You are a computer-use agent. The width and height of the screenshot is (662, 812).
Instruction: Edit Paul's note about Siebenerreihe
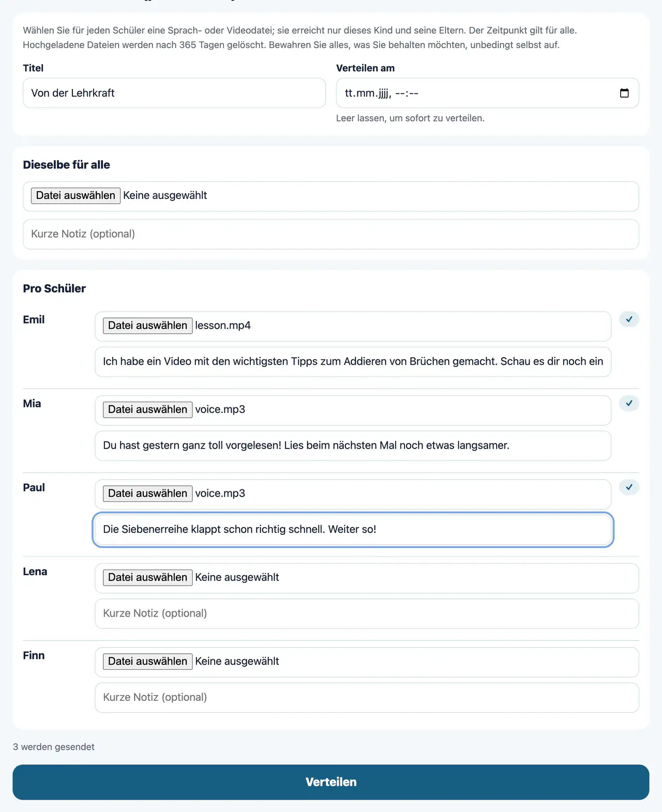(x=353, y=529)
